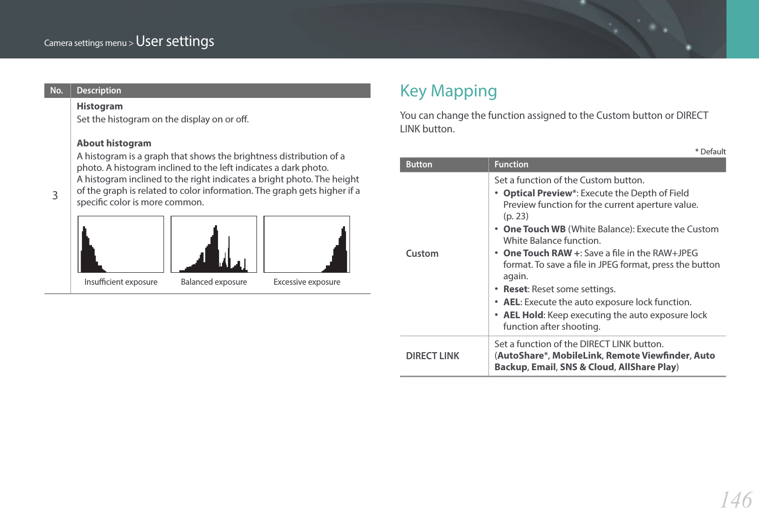The height and width of the screenshot is (532, 759).
Task: Click the Button column header
Action: [x=419, y=165]
